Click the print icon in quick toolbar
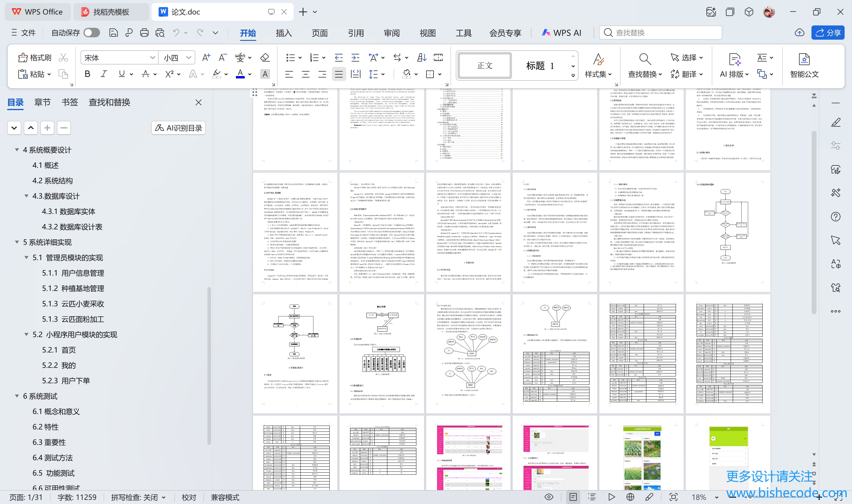852x504 pixels. pos(144,33)
